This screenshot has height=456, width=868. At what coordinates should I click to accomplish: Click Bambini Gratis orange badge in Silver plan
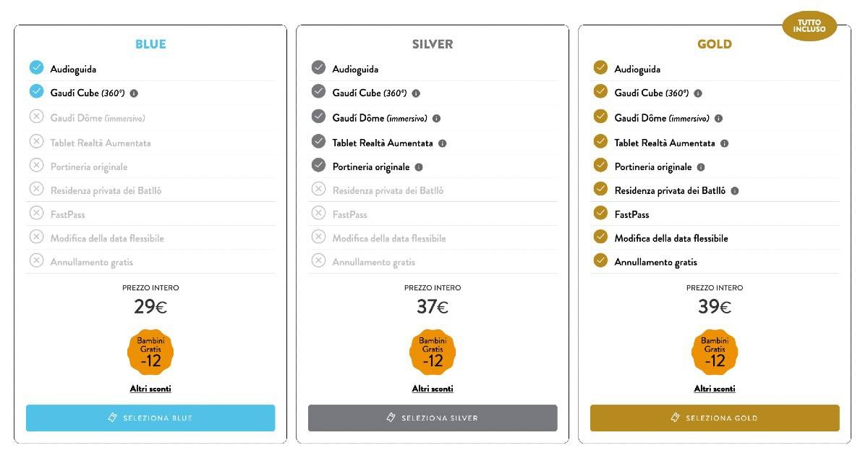(x=433, y=352)
